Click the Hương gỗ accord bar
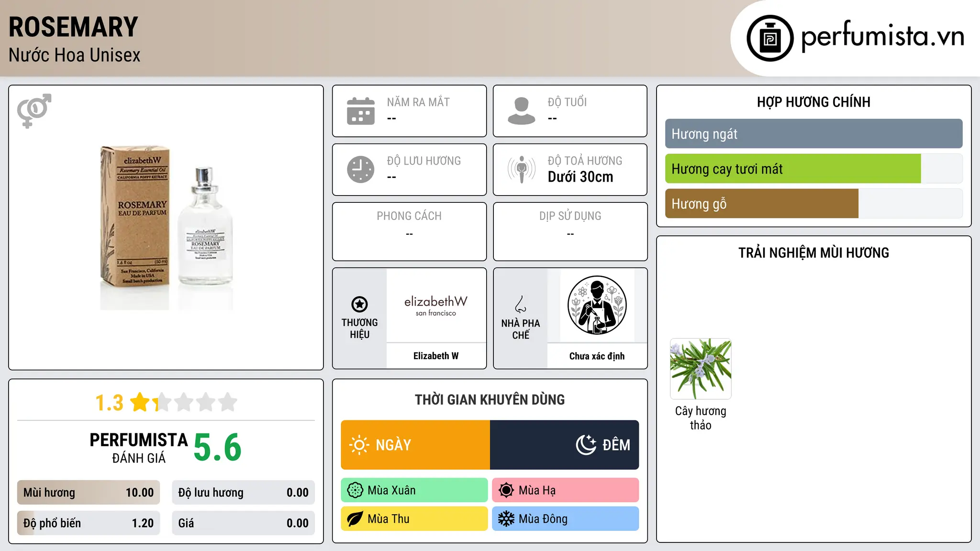Screen dimensions: 980x551 click(x=814, y=204)
